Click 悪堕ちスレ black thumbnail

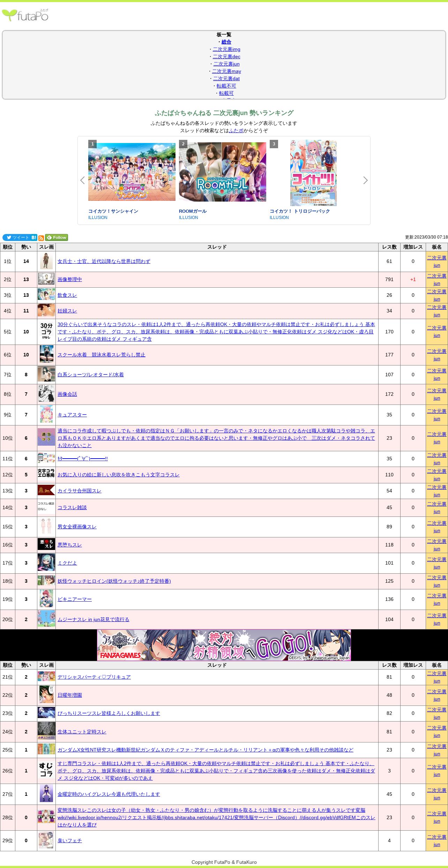point(46,544)
